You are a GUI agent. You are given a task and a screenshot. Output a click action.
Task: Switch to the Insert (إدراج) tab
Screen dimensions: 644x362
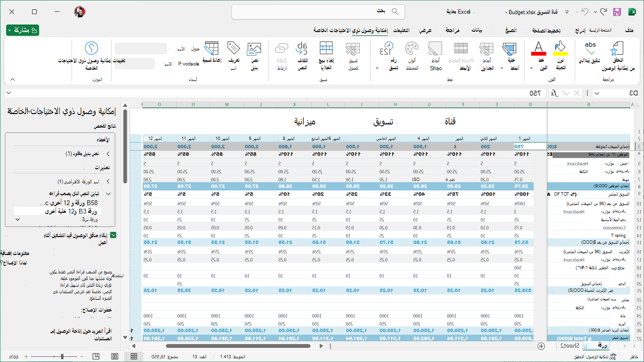pyautogui.click(x=580, y=30)
